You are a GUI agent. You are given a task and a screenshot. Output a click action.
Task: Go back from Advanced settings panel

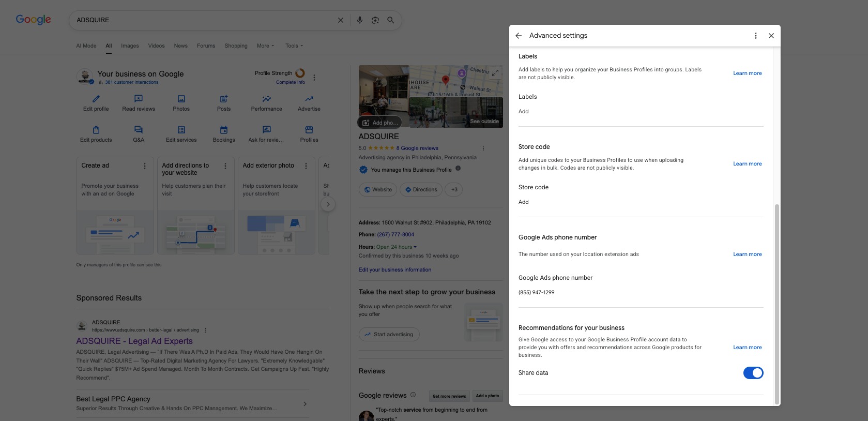519,36
